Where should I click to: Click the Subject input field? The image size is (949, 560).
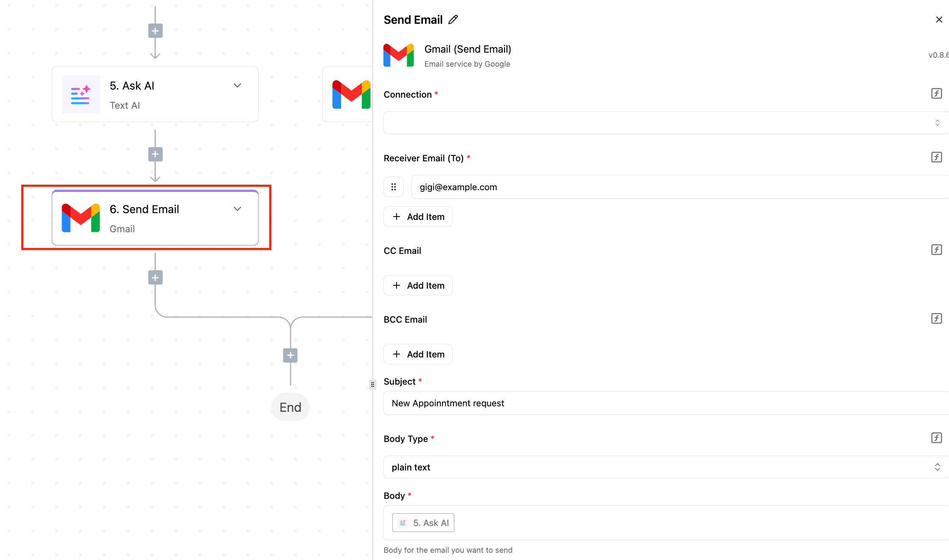[x=665, y=403]
